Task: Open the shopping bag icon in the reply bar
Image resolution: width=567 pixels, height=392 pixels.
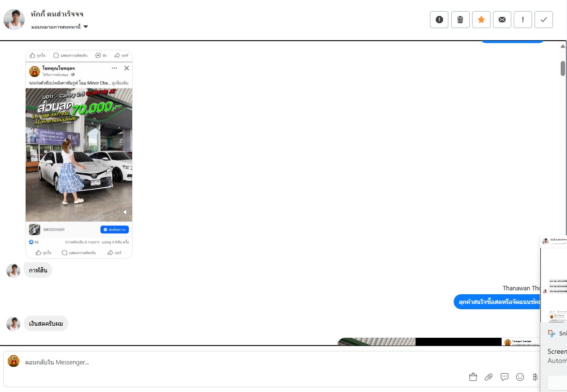Action: (x=473, y=377)
